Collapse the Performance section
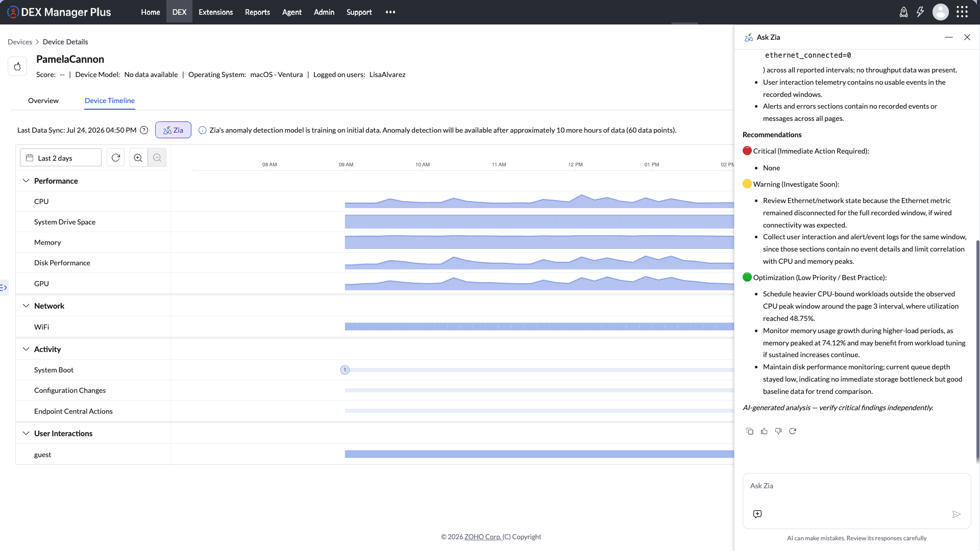 pyautogui.click(x=26, y=181)
